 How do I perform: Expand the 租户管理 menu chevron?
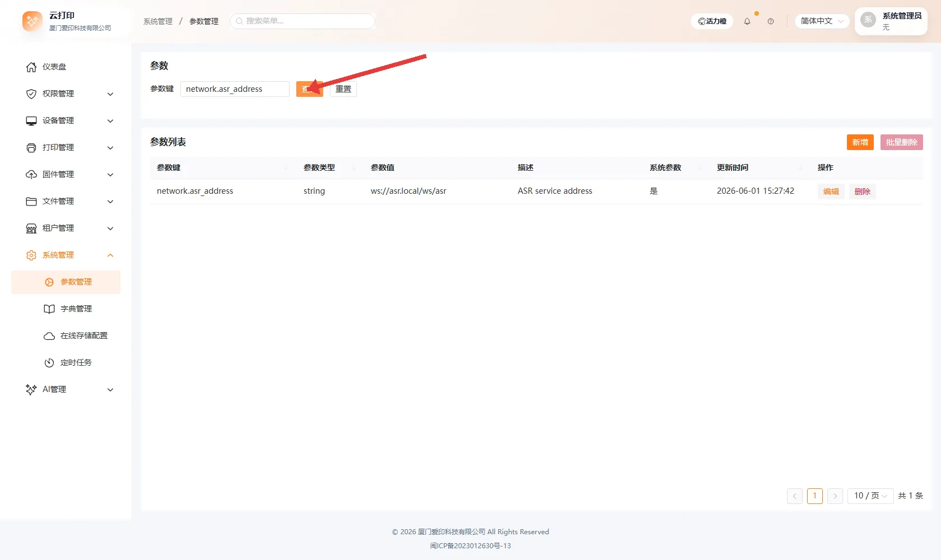point(110,228)
